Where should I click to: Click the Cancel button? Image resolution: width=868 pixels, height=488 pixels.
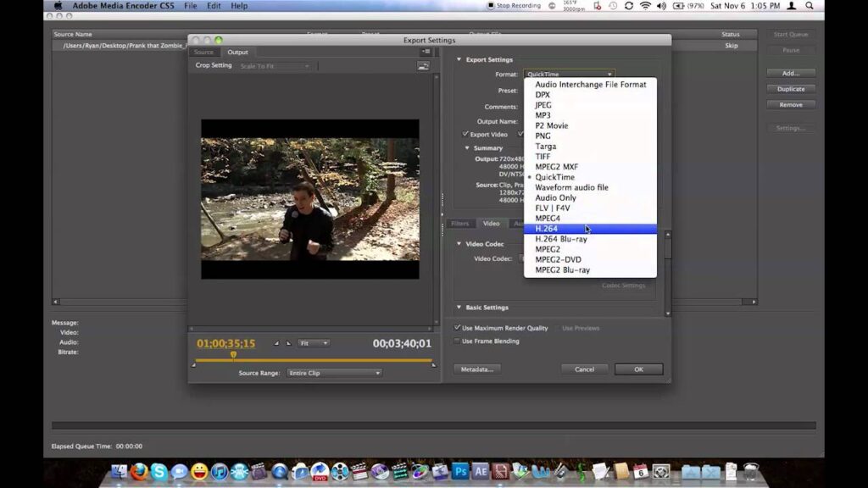tap(583, 369)
